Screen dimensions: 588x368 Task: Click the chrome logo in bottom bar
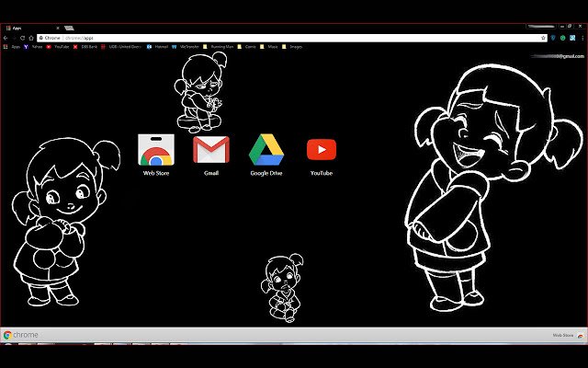pos(20,335)
